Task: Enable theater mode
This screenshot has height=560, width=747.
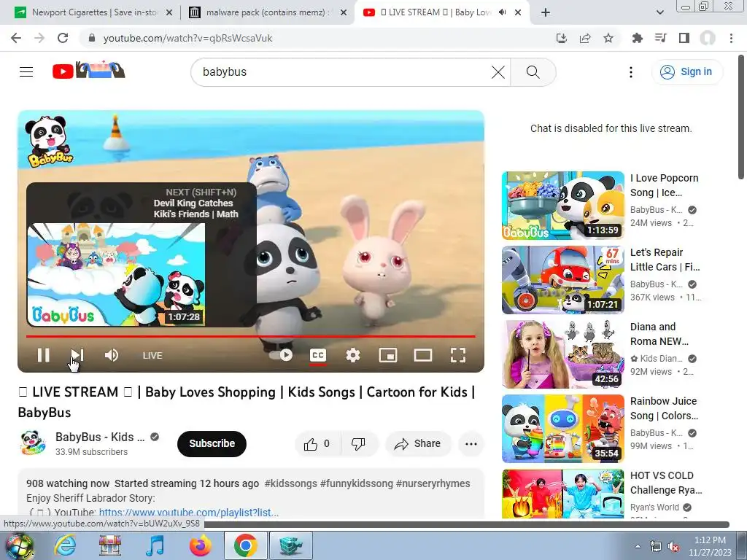Action: point(423,355)
